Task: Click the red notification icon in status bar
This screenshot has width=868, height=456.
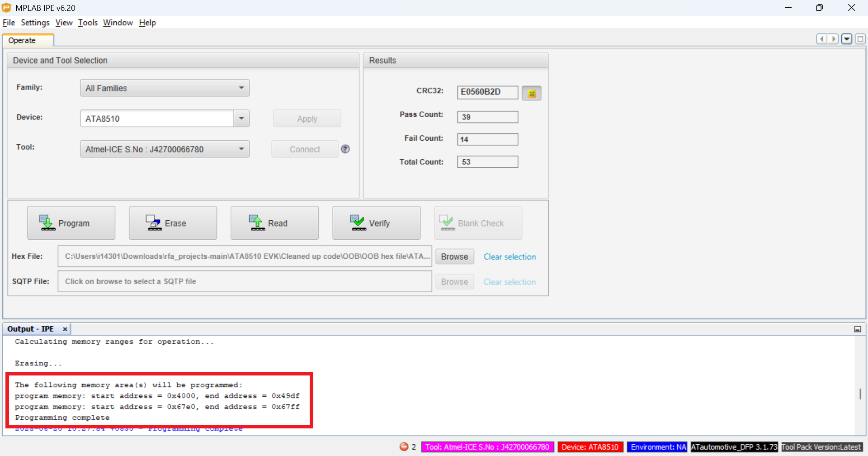Action: tap(404, 446)
